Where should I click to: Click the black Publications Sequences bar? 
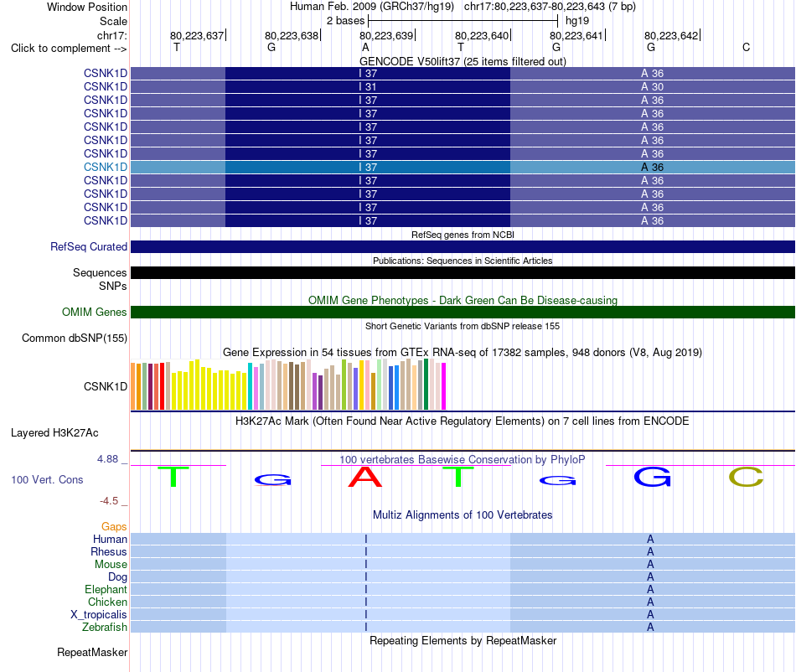point(463,272)
